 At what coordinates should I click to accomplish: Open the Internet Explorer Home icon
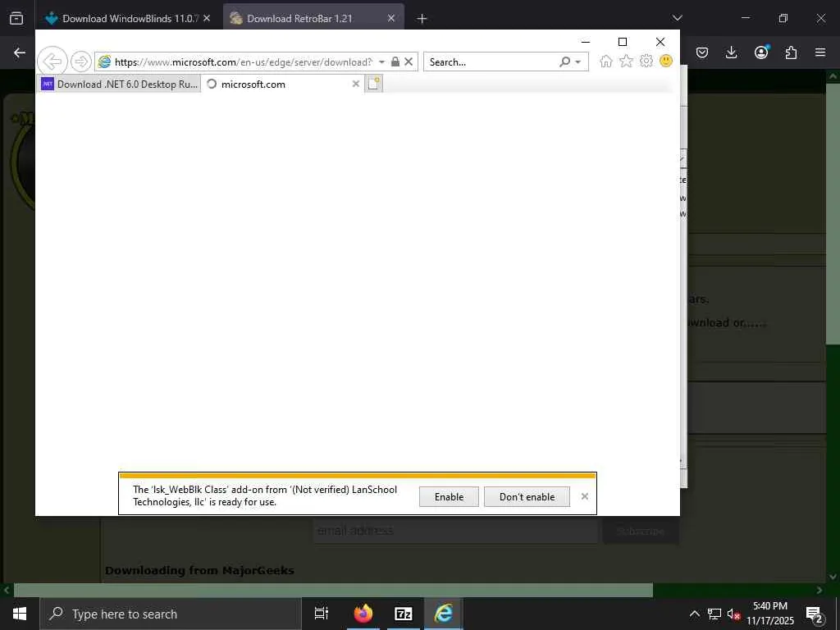[x=606, y=62]
